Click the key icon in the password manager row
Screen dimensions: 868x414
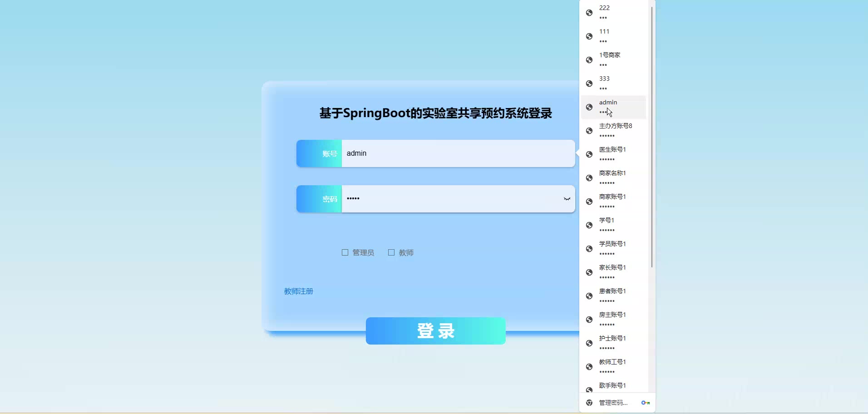[646, 403]
